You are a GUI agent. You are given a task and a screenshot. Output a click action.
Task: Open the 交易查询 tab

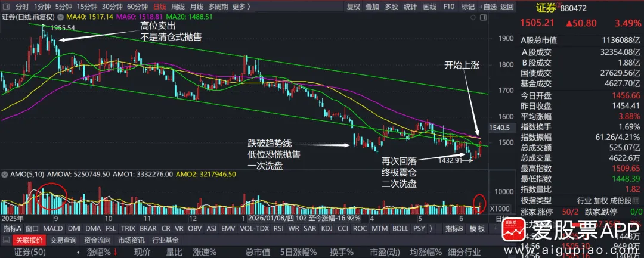tap(63, 240)
